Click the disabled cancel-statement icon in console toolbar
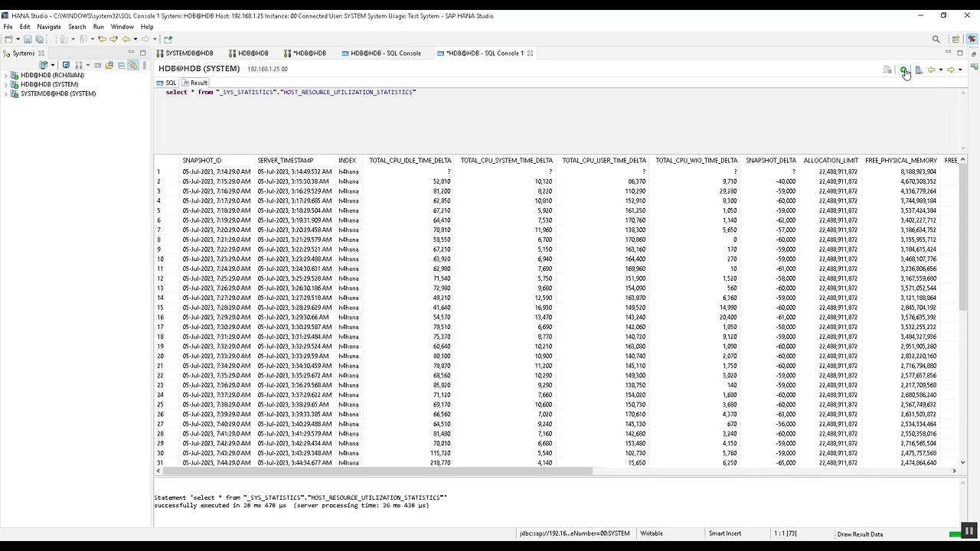This screenshot has height=551, width=980. pos(888,70)
